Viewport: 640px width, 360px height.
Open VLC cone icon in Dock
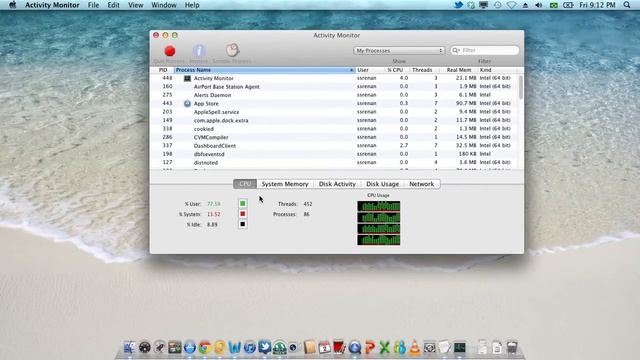click(x=414, y=347)
